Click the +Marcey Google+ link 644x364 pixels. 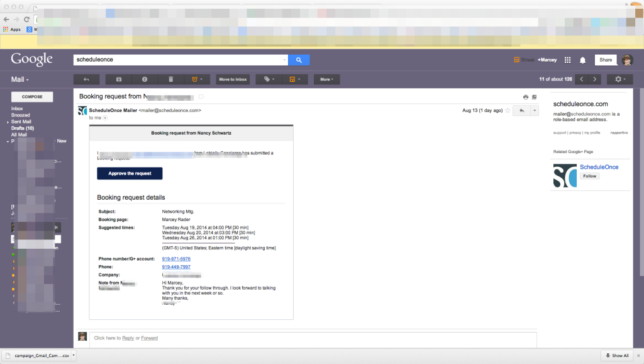coord(547,60)
